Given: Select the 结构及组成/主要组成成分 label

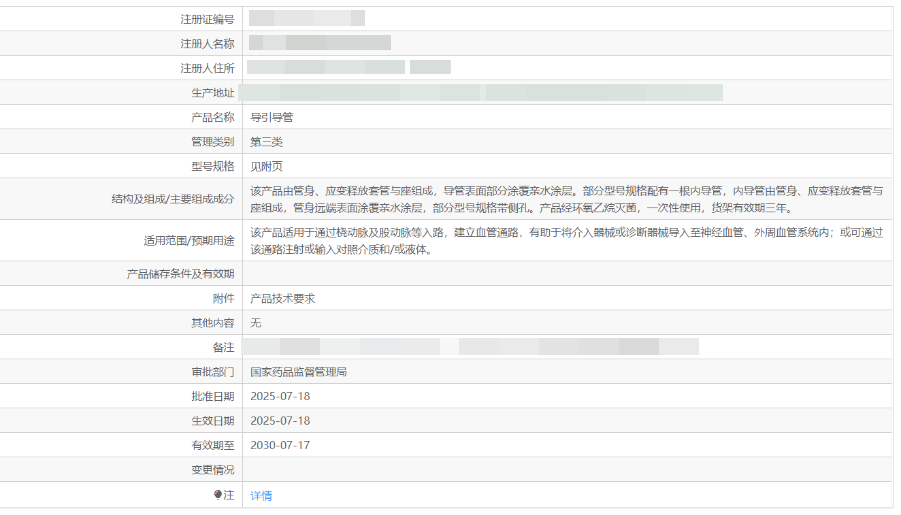Looking at the screenshot, I should coord(173,199).
